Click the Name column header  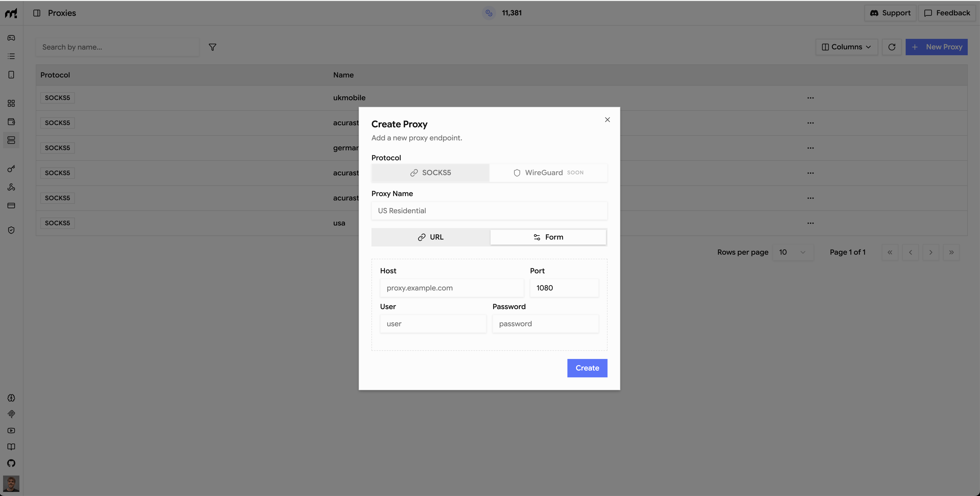[343, 75]
